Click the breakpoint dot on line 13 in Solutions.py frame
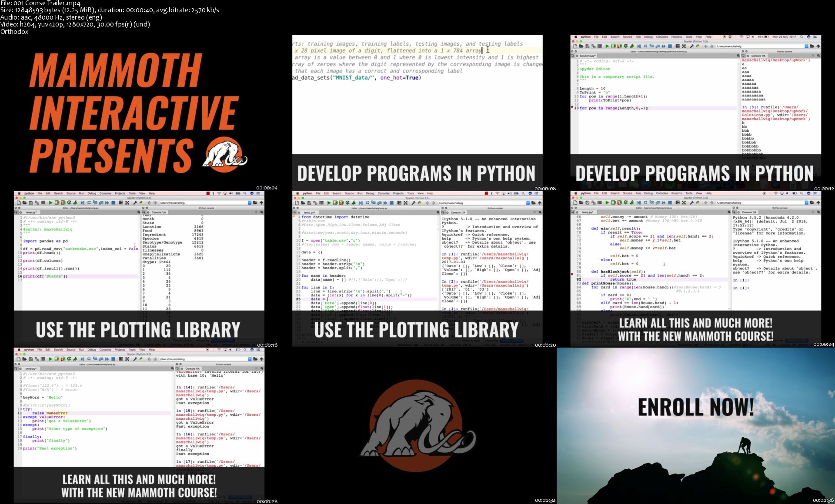The height and width of the screenshot is (504, 835). click(572, 107)
